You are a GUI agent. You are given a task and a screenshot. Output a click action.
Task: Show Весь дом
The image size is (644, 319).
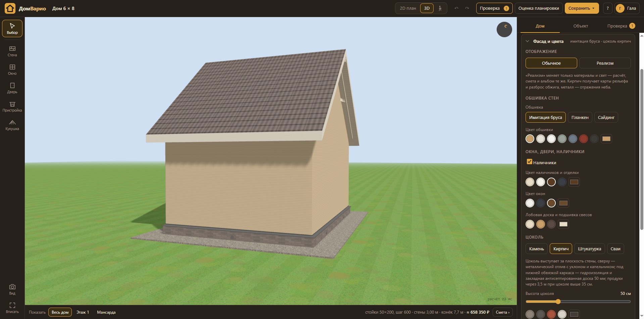[x=60, y=312]
